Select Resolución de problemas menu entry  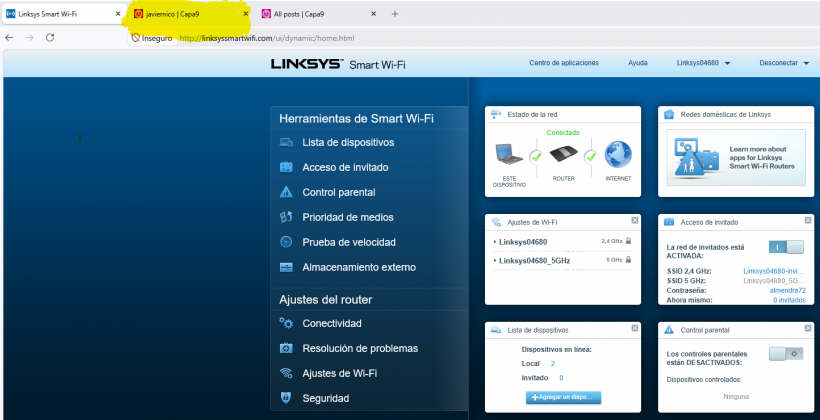[x=360, y=348]
